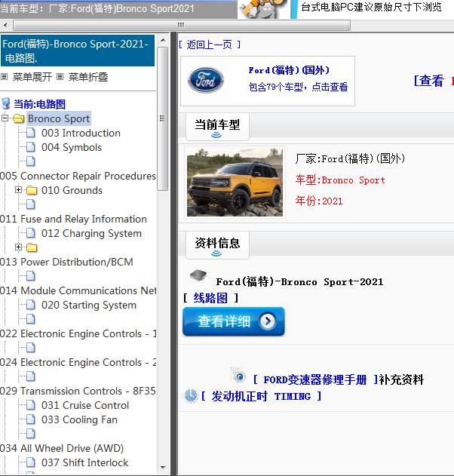Click the 037 Shift Interlock page icon
454x476 pixels.
tap(31, 462)
